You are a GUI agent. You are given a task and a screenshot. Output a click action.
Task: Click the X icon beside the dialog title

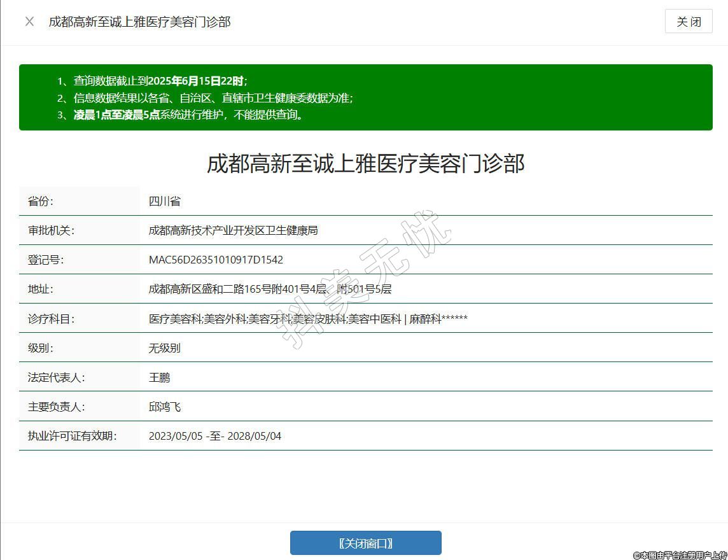pyautogui.click(x=29, y=22)
